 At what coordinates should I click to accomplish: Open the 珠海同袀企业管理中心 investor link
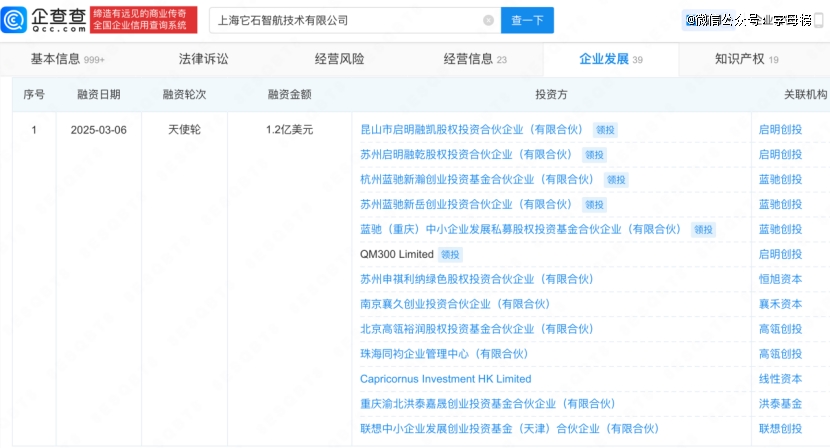pos(444,354)
